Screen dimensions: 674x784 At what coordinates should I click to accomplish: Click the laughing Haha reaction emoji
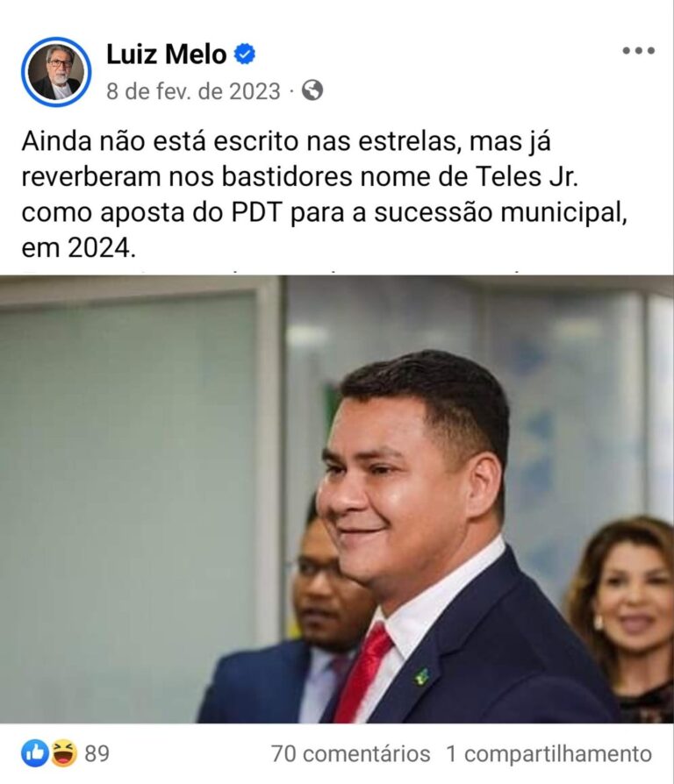click(65, 754)
